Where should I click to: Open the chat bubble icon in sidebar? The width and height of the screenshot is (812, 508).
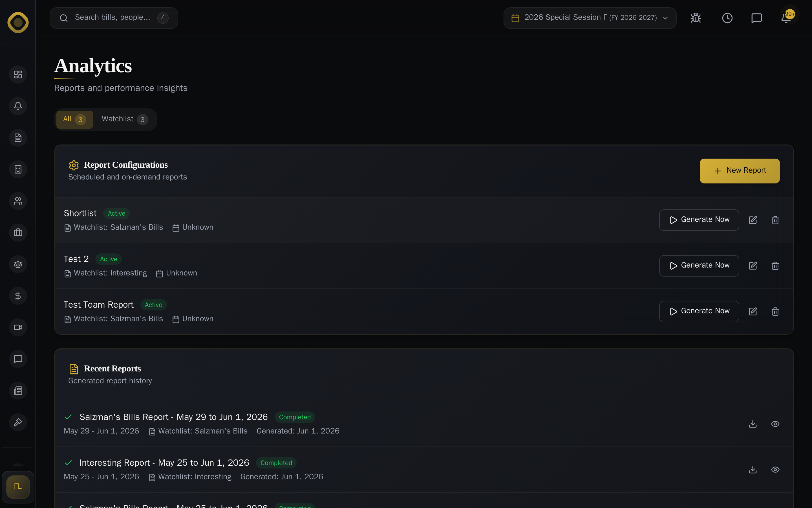(x=18, y=359)
